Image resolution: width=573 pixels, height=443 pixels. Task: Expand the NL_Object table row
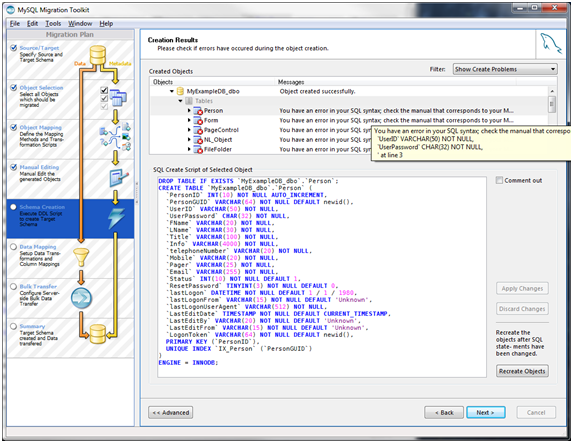[x=189, y=139]
